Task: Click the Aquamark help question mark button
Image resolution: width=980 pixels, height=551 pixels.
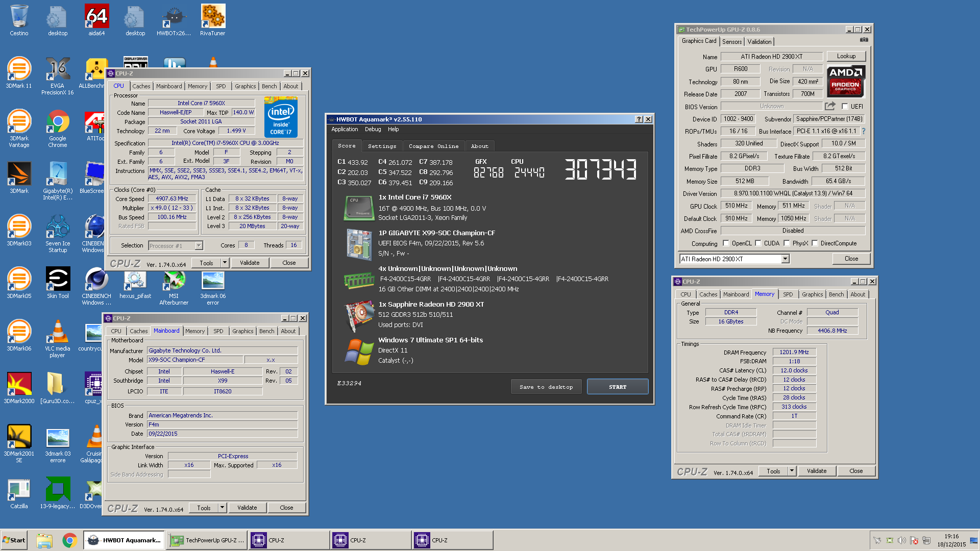Action: (x=639, y=119)
